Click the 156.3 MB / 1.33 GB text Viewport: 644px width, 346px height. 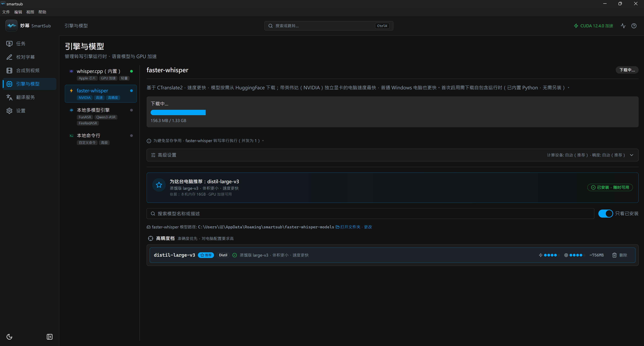[x=168, y=121]
